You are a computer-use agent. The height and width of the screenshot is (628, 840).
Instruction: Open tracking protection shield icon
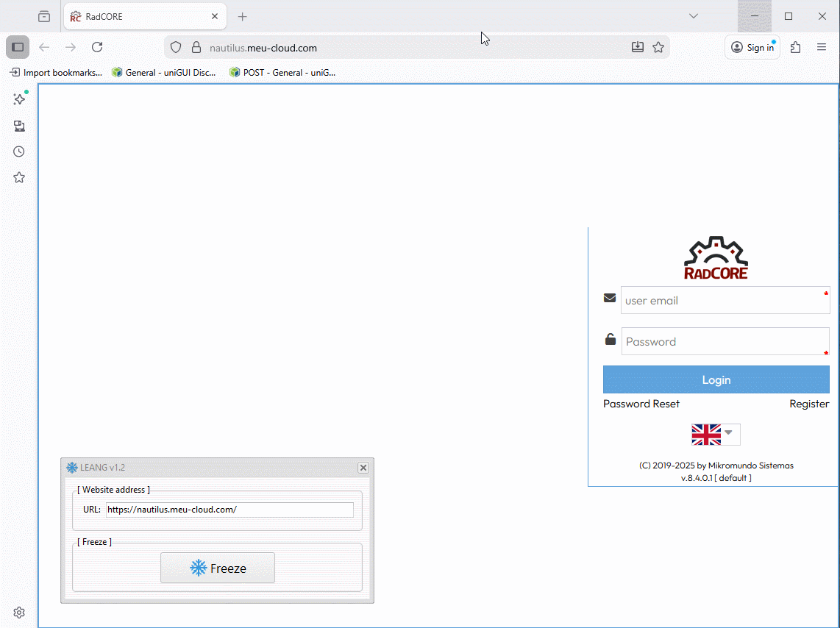(176, 48)
